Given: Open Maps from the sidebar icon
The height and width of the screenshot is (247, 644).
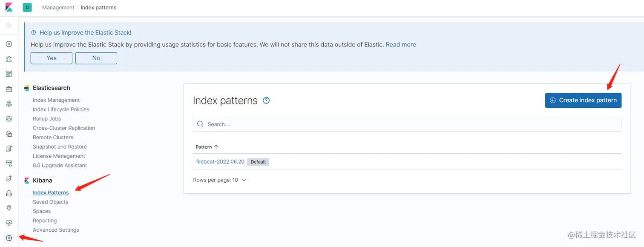Looking at the screenshot, I should (x=9, y=104).
